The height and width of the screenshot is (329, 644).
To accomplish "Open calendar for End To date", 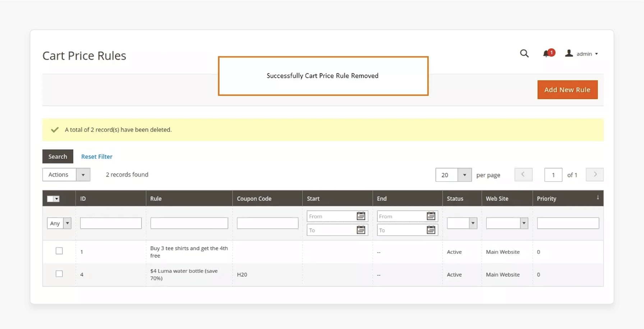I will [431, 230].
